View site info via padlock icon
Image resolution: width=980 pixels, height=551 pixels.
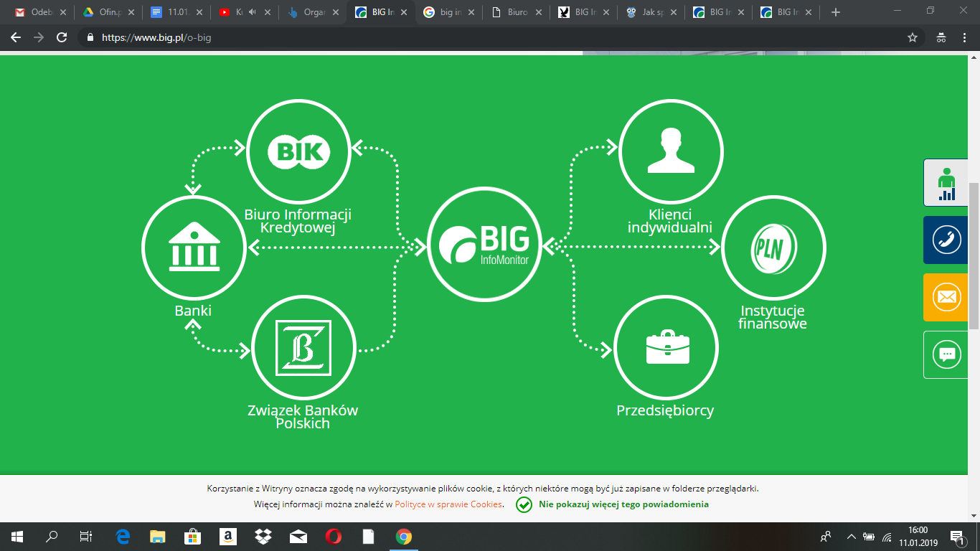point(90,37)
